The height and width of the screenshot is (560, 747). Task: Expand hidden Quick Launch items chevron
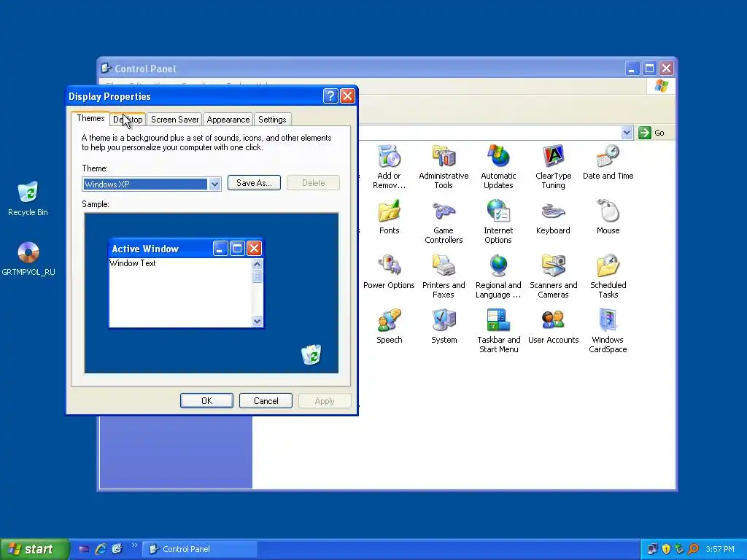[x=134, y=545]
